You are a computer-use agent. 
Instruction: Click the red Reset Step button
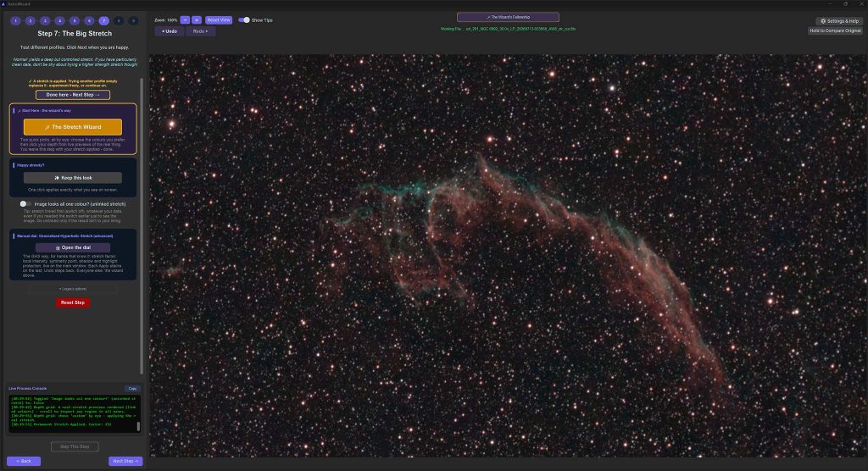click(73, 302)
